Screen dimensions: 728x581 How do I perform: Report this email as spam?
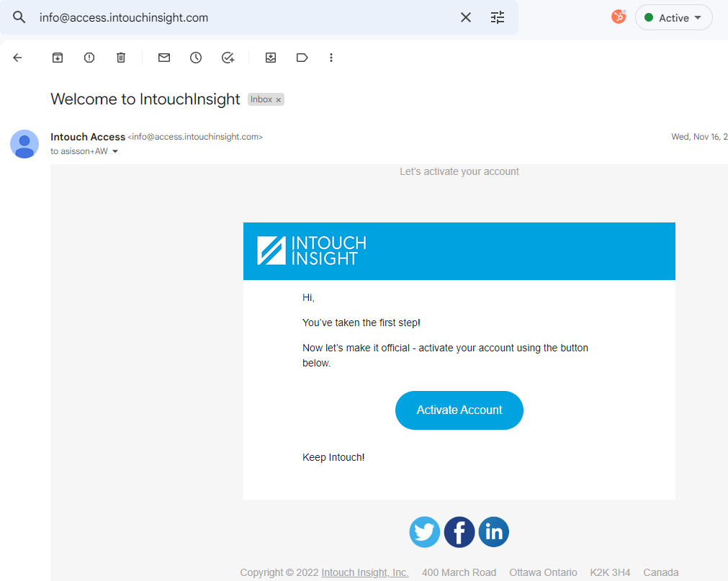[89, 58]
